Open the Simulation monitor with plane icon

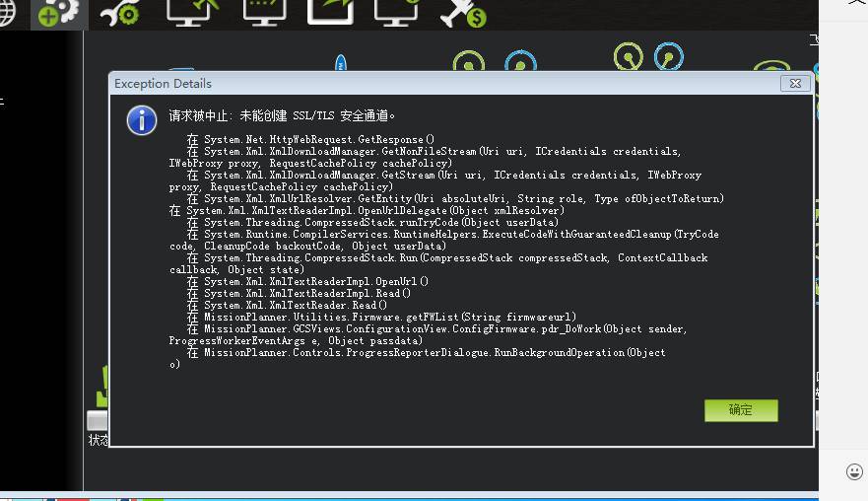click(x=193, y=12)
